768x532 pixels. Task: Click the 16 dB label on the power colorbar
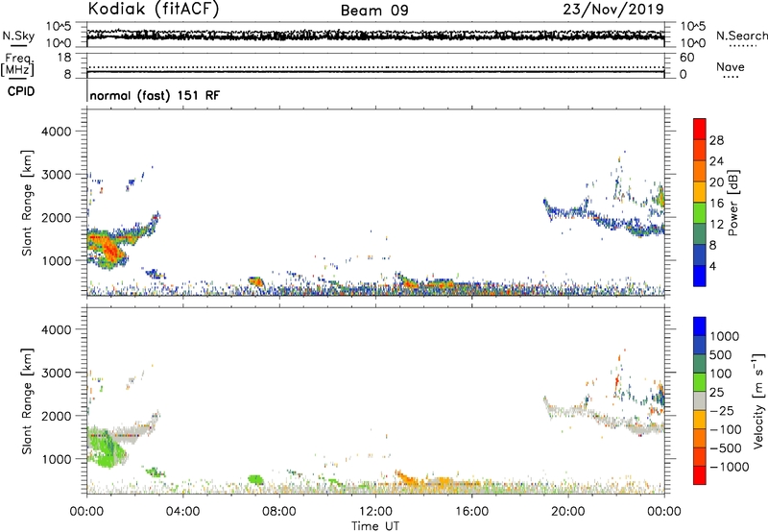[x=716, y=204]
